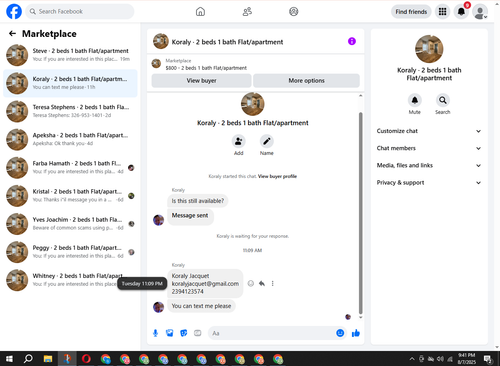
Task: React to Koraly's contact message with emoji
Action: coord(251,283)
